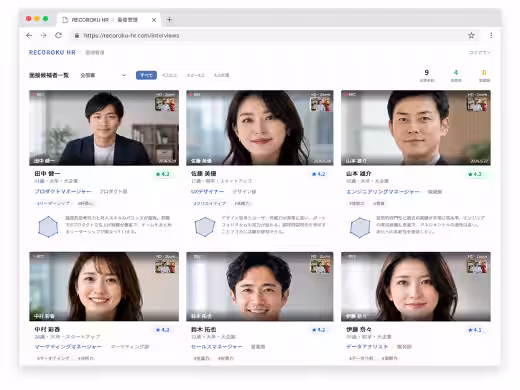Image resolution: width=520 pixels, height=390 pixels.
Task: Select the second rating filter pill
Action: [169, 75]
